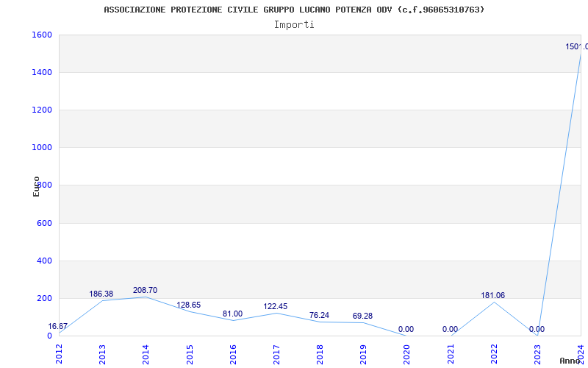
Task: Click the 1000 y-axis tick label
Action: (x=42, y=147)
